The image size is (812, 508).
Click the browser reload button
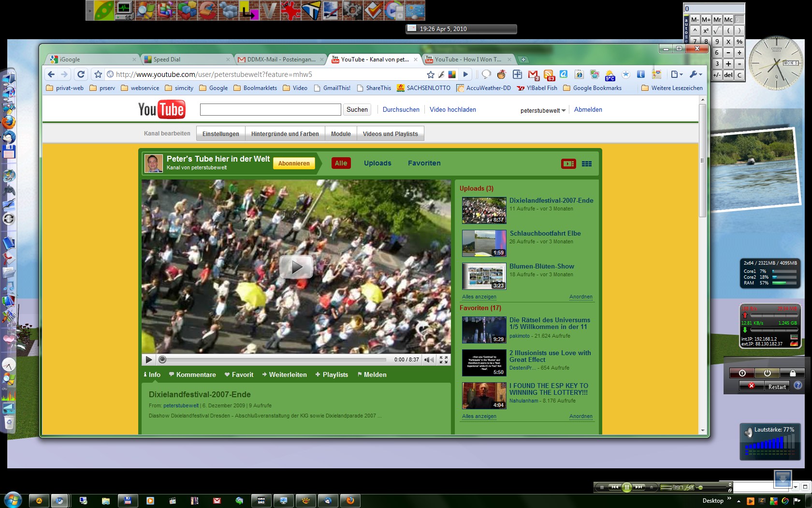[x=81, y=75]
